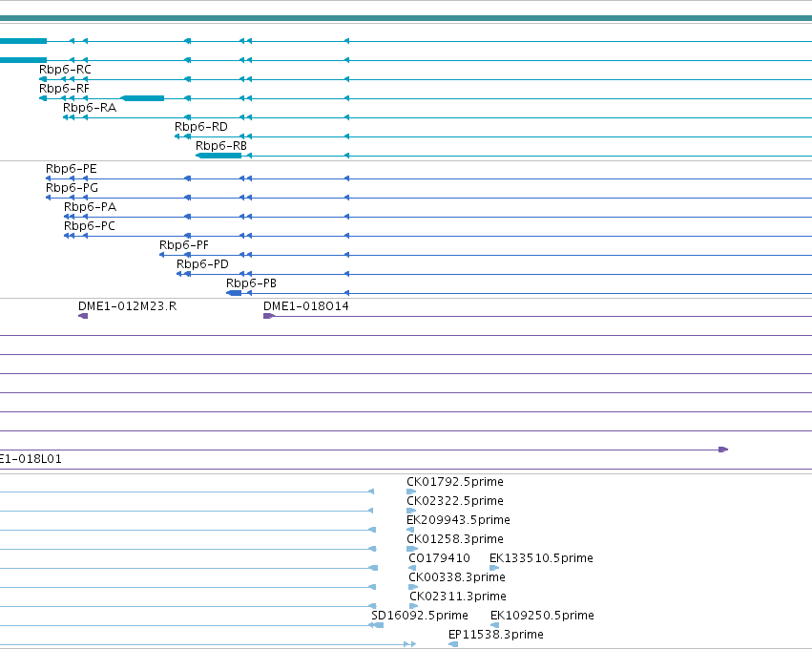Open the CO179410 EST label
Screen dimensions: 812x649
coord(439,558)
